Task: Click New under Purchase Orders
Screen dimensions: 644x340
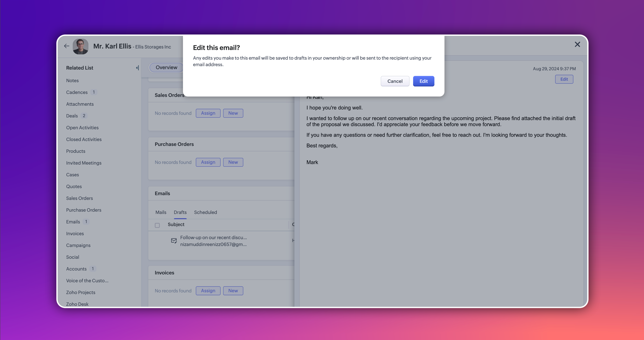Action: click(x=233, y=162)
